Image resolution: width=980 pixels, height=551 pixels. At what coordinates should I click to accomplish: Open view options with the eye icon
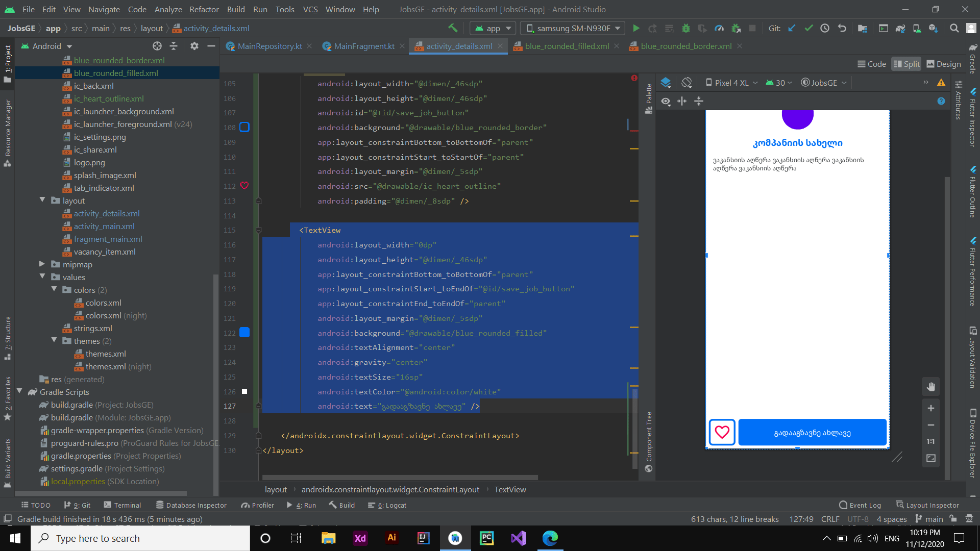666,101
